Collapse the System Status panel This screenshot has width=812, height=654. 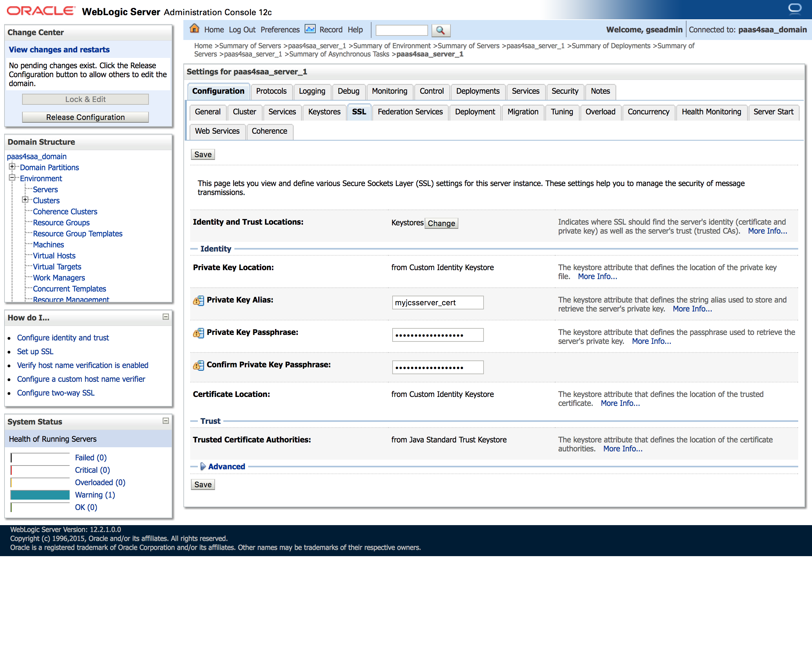pyautogui.click(x=165, y=421)
